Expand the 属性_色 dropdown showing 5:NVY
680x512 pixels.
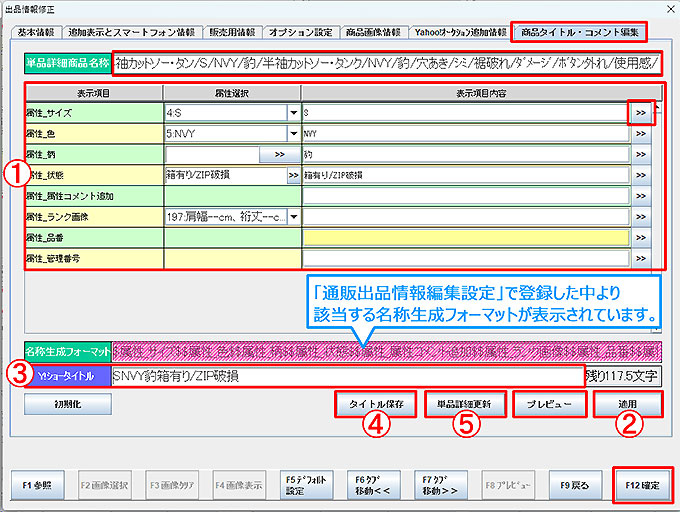(294, 134)
